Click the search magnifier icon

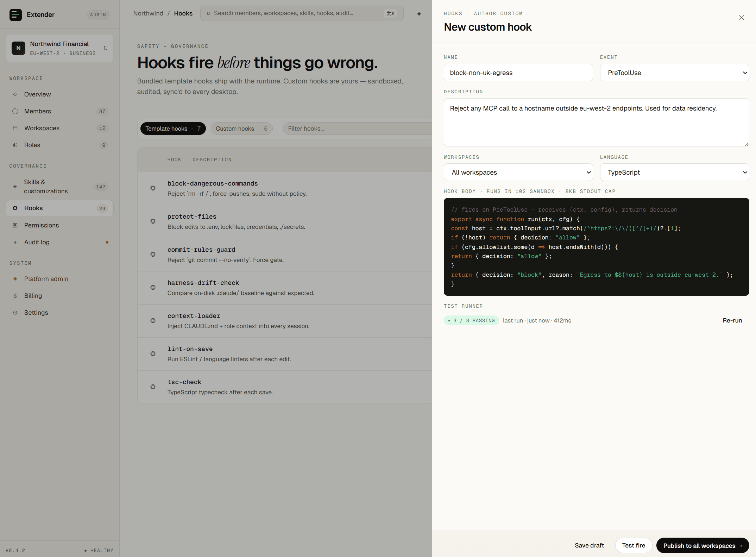208,13
